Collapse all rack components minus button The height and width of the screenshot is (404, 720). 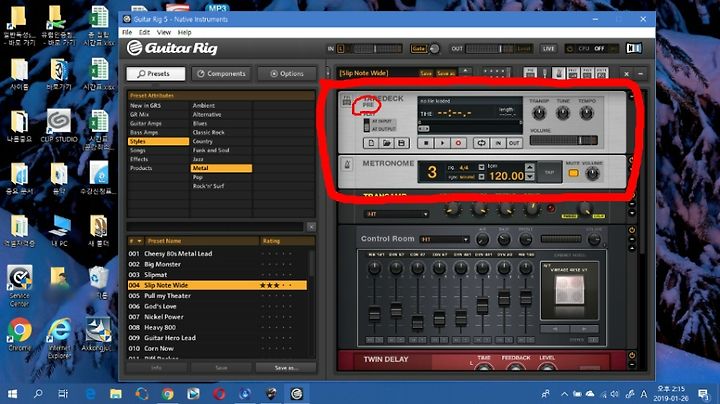641,73
